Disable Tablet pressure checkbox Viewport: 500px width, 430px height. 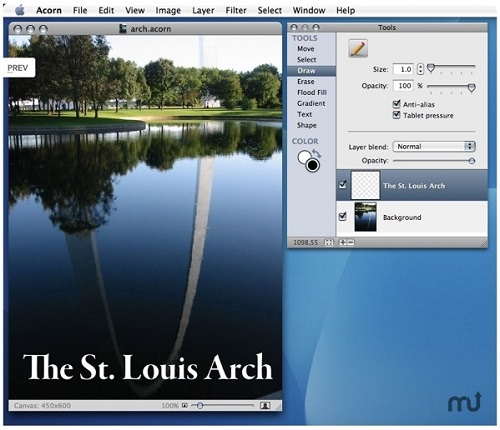pyautogui.click(x=396, y=115)
